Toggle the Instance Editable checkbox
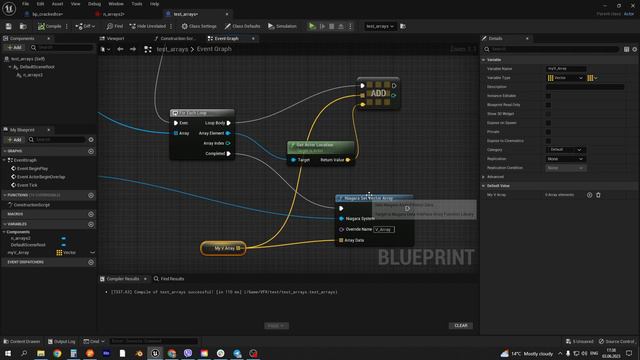This screenshot has width=640, height=360. (548, 96)
